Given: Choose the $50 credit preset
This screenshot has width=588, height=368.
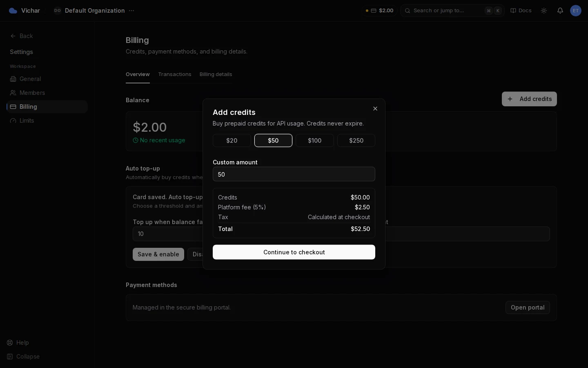Looking at the screenshot, I should pyautogui.click(x=273, y=141).
